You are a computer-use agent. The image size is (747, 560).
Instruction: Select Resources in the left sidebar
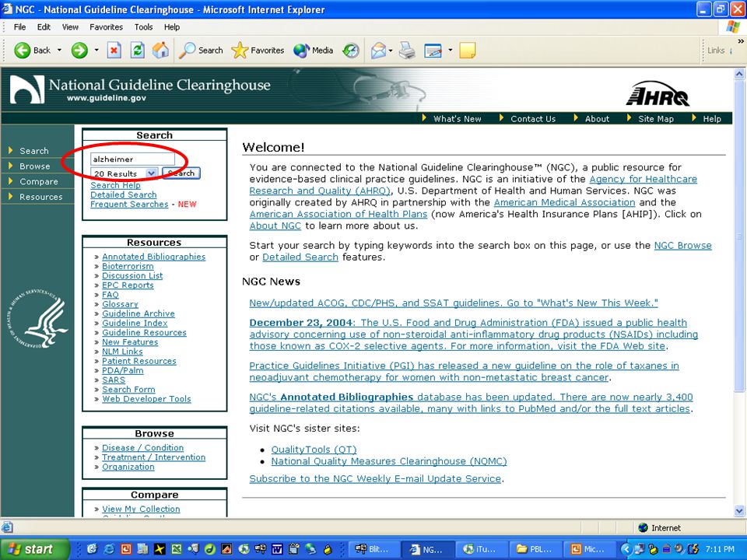(41, 197)
